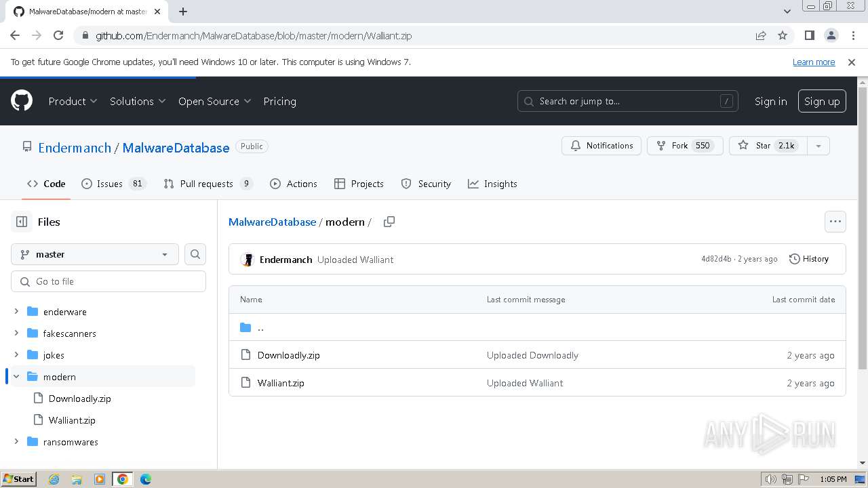Collapse the modern folder in tree
This screenshot has height=488, width=868.
pos(16,377)
